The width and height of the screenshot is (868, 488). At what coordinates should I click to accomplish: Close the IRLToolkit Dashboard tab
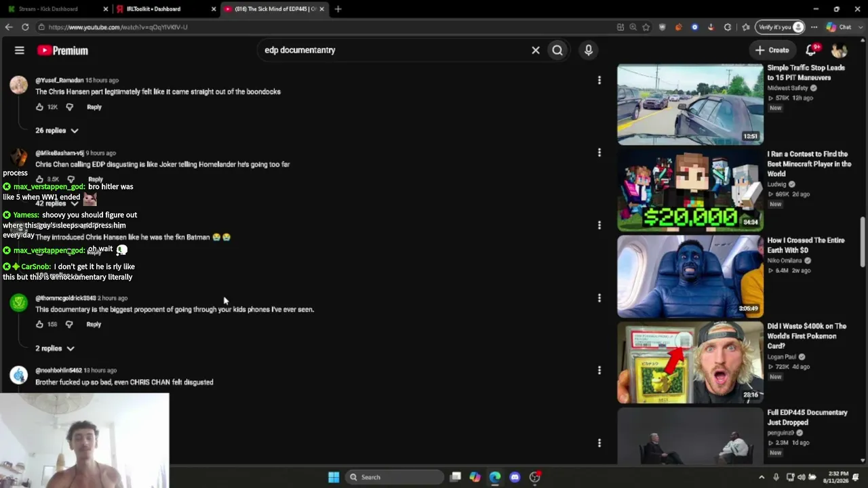[214, 9]
